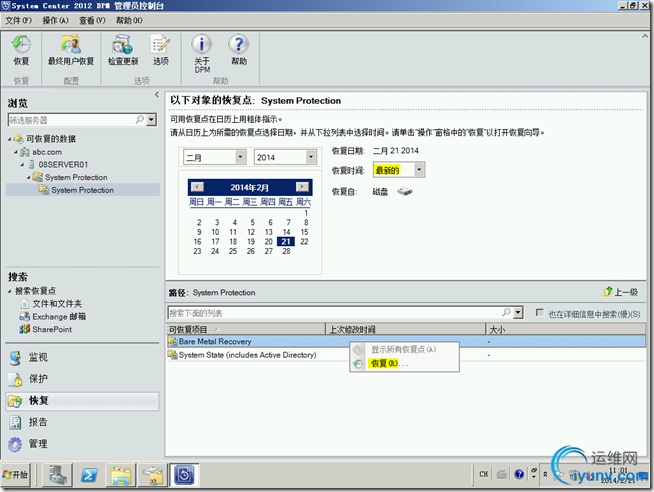
Task: Select day 14 in the calendar
Action: 287,232
